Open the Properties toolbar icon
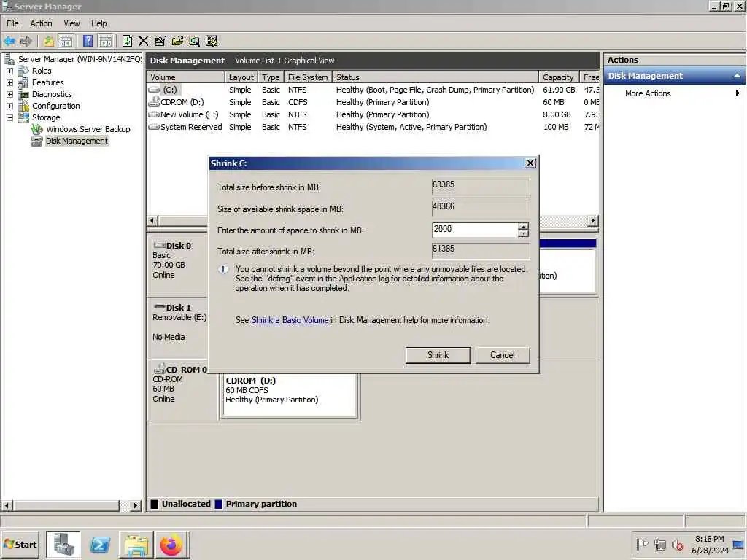Image resolution: width=747 pixels, height=560 pixels. pos(160,41)
